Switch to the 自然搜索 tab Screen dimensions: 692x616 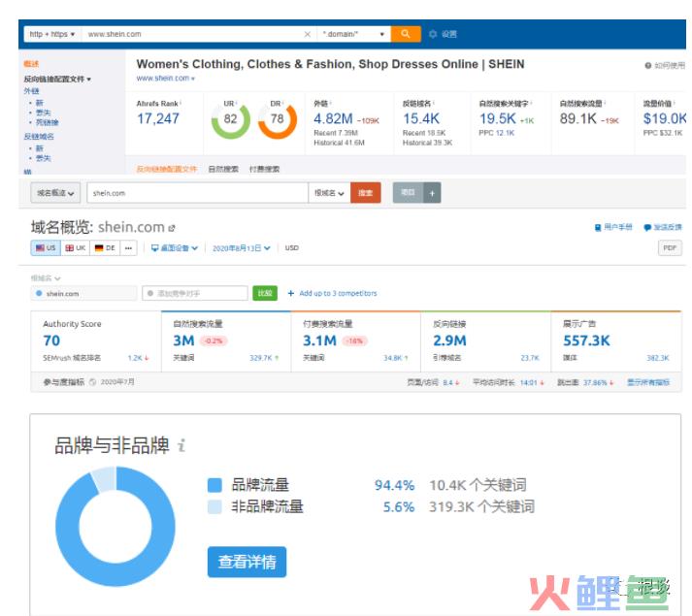[223, 169]
